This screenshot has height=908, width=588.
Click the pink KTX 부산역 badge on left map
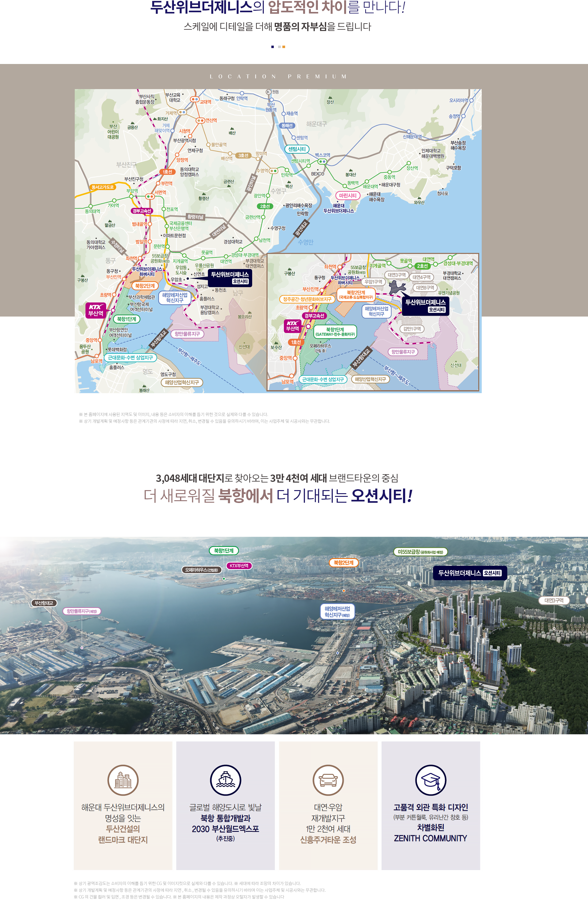click(x=95, y=310)
